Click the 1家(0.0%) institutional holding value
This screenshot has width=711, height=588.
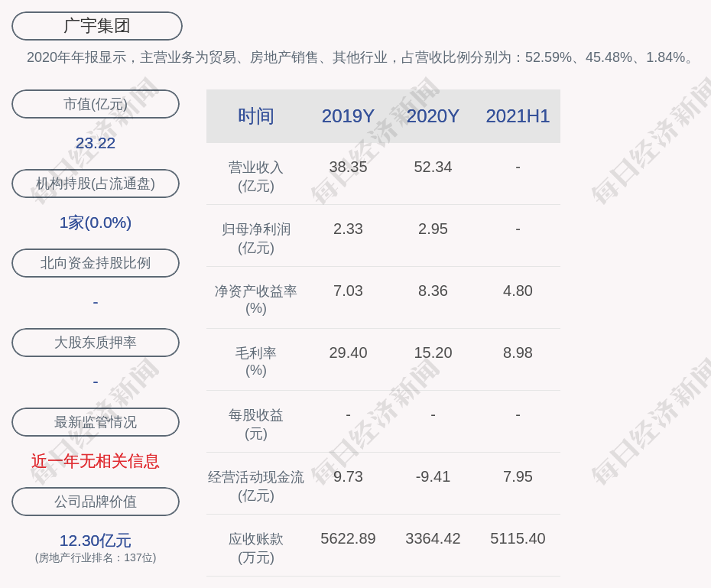[x=96, y=223]
